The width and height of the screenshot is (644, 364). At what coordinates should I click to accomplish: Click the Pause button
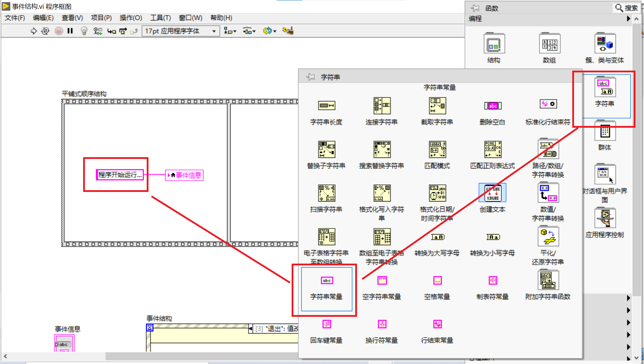[70, 31]
